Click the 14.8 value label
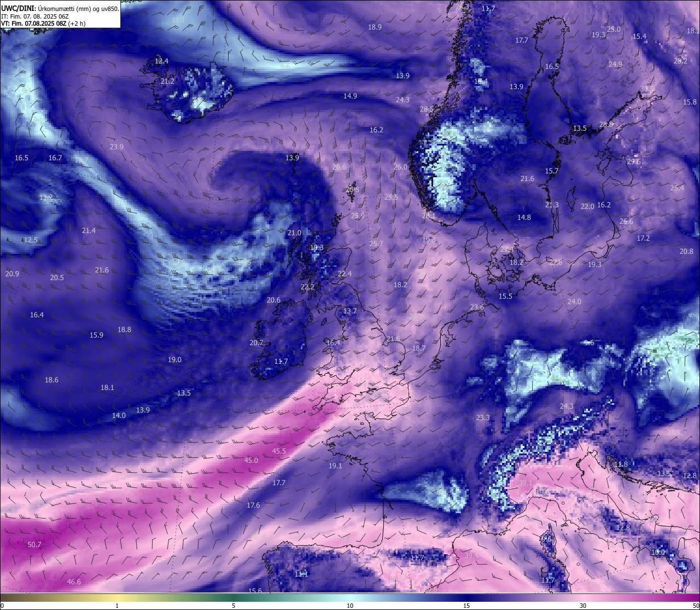The width and height of the screenshot is (700, 610). pyautogui.click(x=524, y=218)
